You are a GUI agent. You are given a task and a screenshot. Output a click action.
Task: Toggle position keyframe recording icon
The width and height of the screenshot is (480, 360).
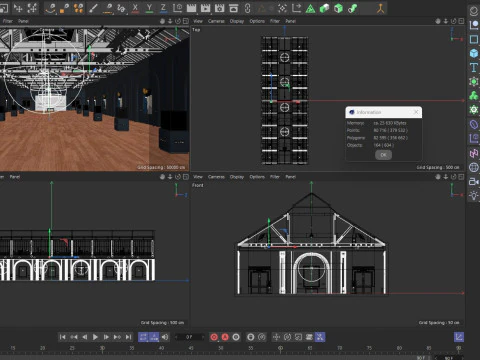click(276, 337)
